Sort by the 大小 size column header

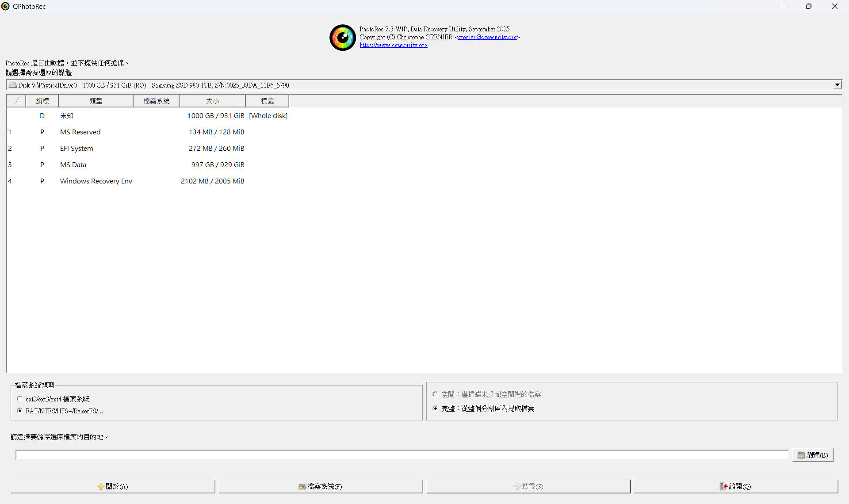pos(212,101)
